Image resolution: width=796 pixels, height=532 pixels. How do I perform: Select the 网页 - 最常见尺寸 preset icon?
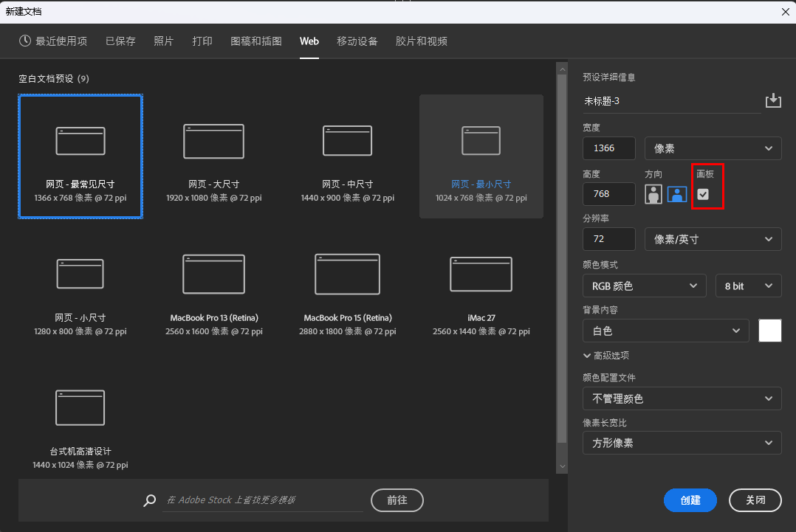tap(80, 140)
